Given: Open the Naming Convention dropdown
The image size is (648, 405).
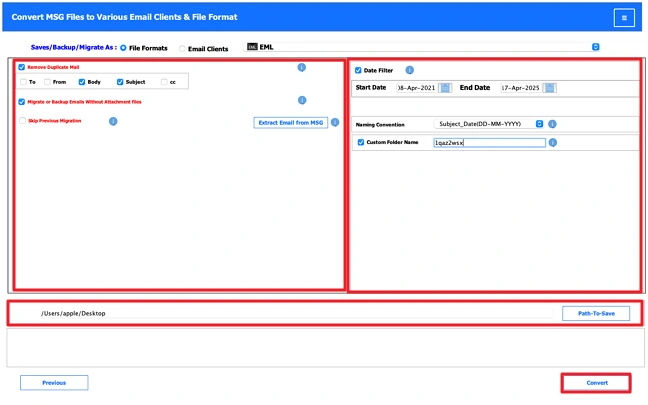Looking at the screenshot, I should [x=539, y=124].
